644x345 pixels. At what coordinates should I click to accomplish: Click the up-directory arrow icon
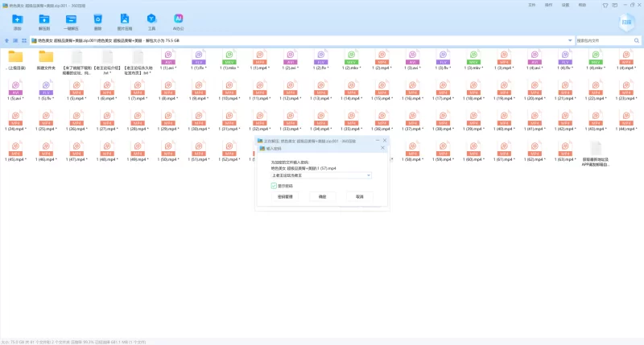point(7,40)
